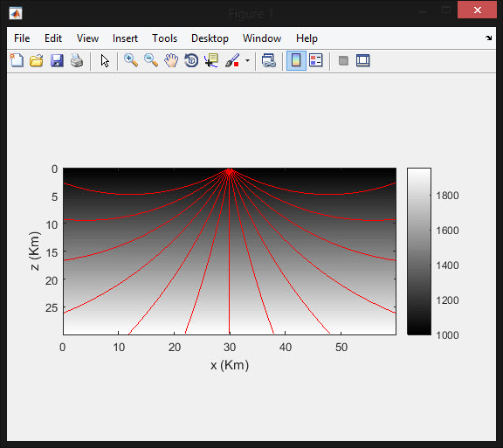Viewport: 503px width, 448px height.
Task: Click the dock figure arrow at top right
Action: 488,38
